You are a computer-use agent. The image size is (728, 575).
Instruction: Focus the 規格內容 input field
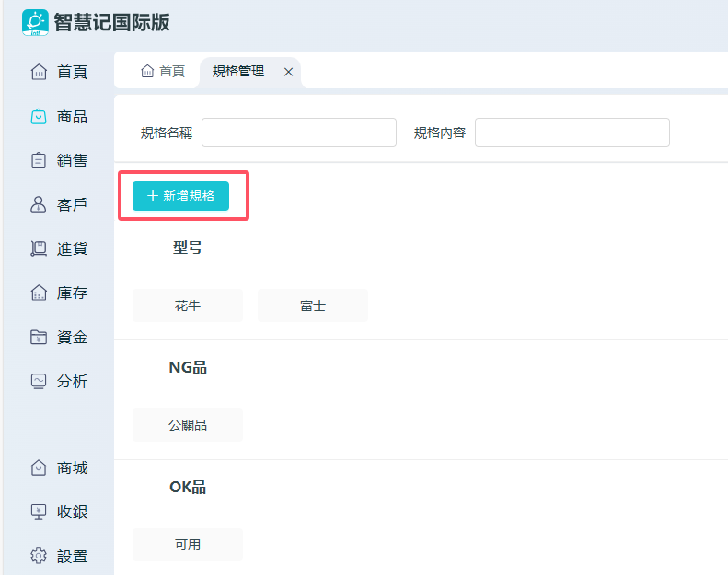(x=572, y=132)
